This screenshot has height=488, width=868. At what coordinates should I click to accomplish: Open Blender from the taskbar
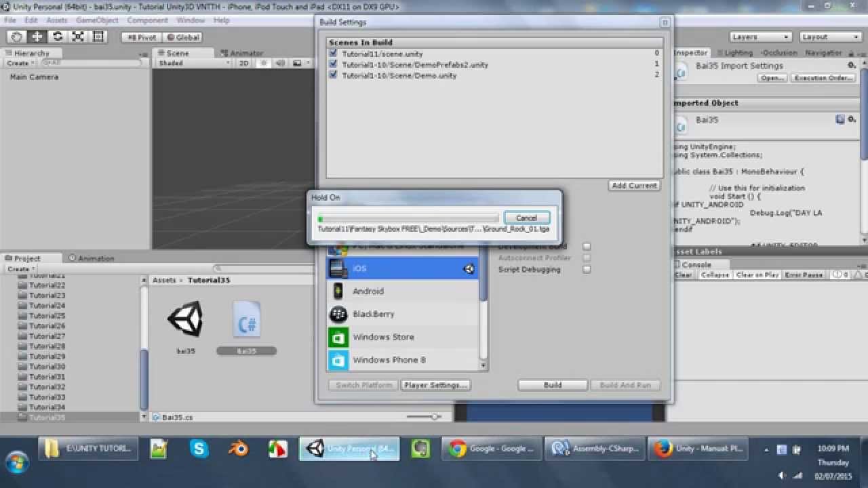[x=238, y=448]
